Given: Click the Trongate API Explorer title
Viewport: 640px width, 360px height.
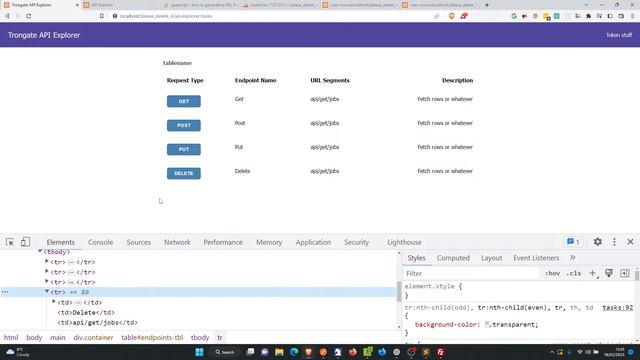Looking at the screenshot, I should [44, 35].
